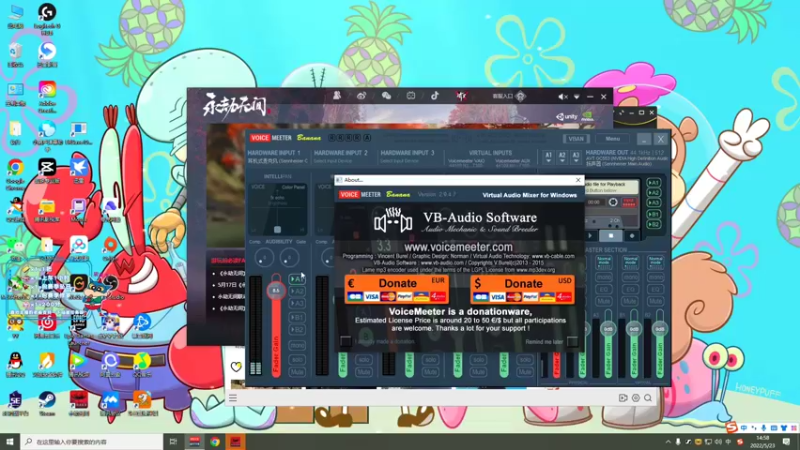Click Donate USD button

522,289
